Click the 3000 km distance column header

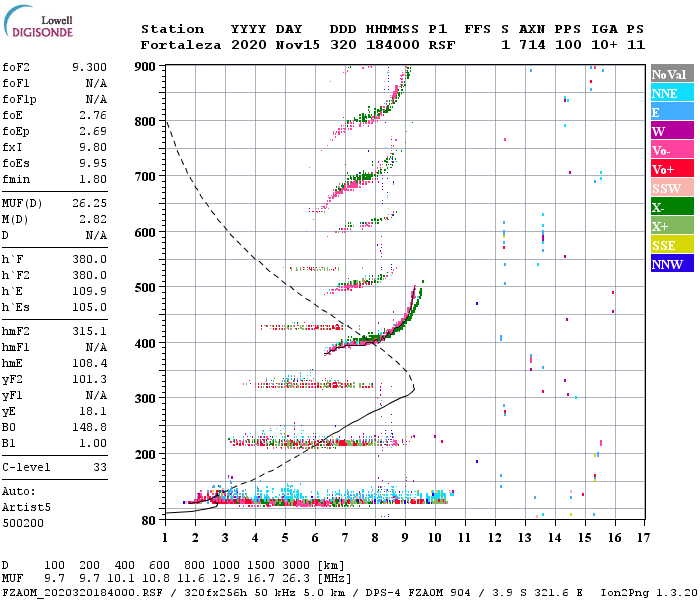pos(296,565)
